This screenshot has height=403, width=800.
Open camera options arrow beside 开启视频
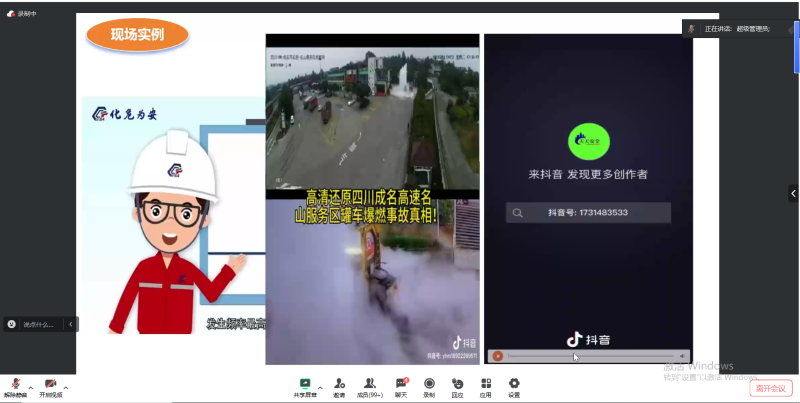[x=66, y=388]
